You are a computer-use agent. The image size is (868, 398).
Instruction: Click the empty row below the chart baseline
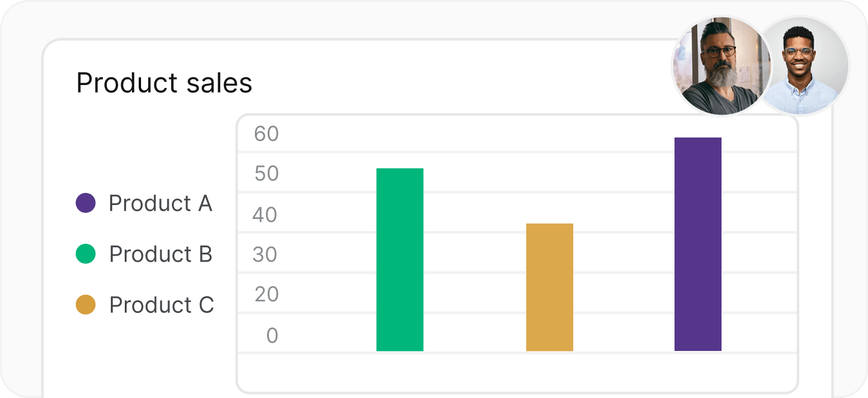point(517,372)
